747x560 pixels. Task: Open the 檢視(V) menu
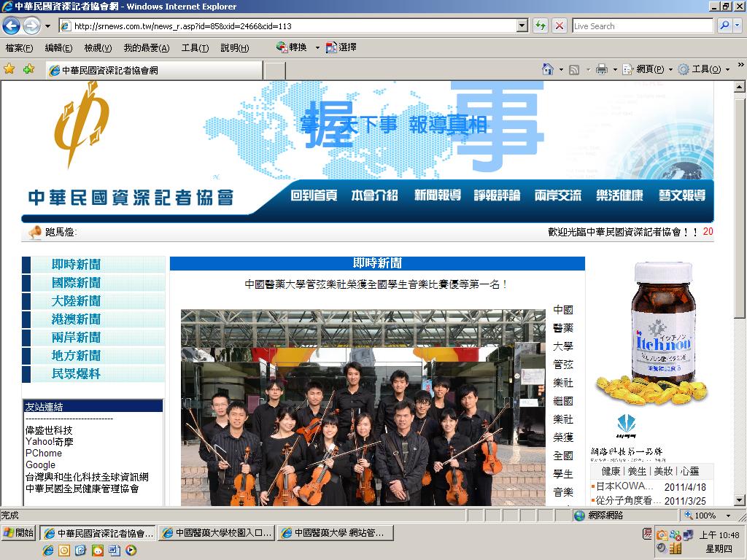(x=98, y=47)
